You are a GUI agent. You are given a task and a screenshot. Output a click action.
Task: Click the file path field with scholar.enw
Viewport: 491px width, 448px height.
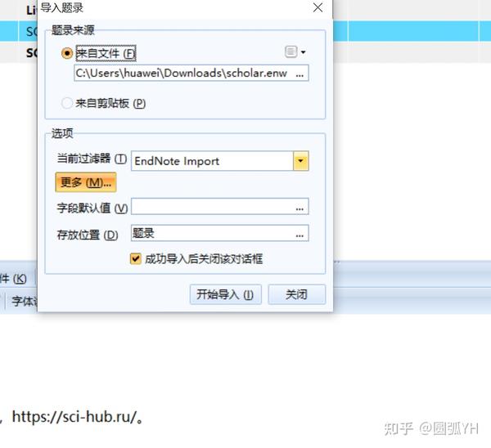pos(191,74)
